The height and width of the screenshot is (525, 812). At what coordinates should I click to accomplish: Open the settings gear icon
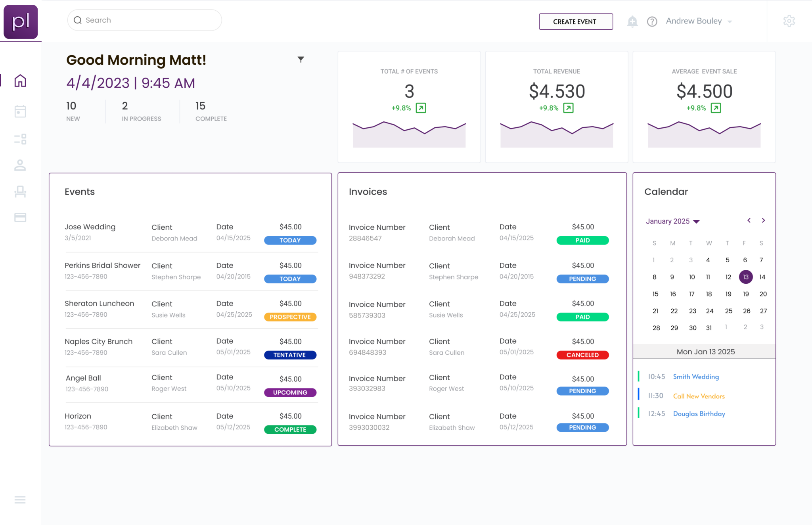[x=789, y=21]
